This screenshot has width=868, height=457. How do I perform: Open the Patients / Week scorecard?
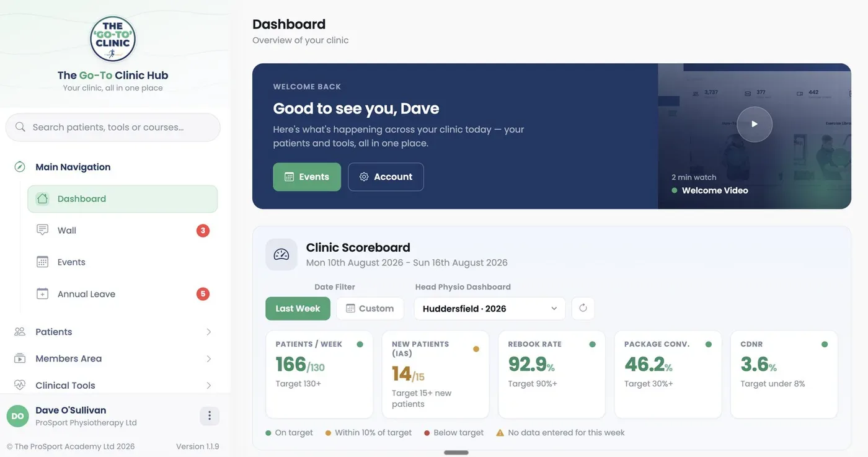click(x=319, y=375)
